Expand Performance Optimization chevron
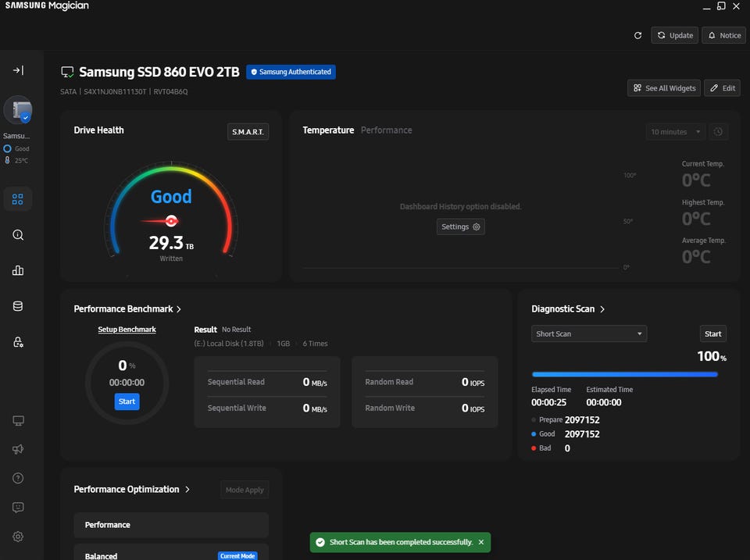The image size is (750, 560). click(x=187, y=490)
